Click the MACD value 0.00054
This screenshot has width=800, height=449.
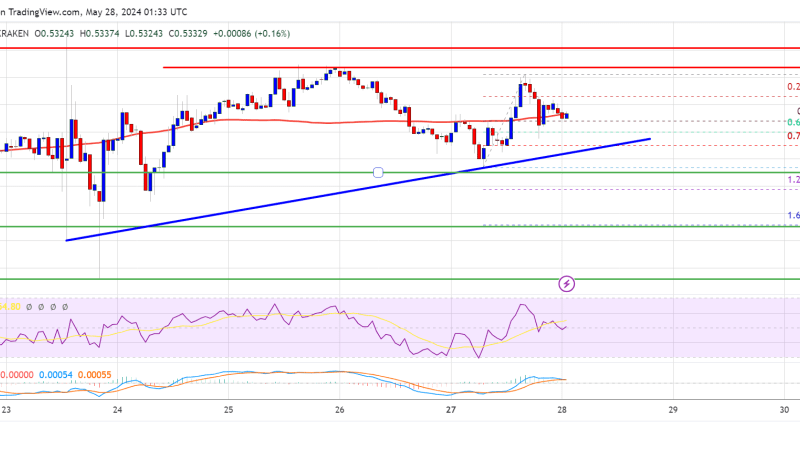pos(56,375)
